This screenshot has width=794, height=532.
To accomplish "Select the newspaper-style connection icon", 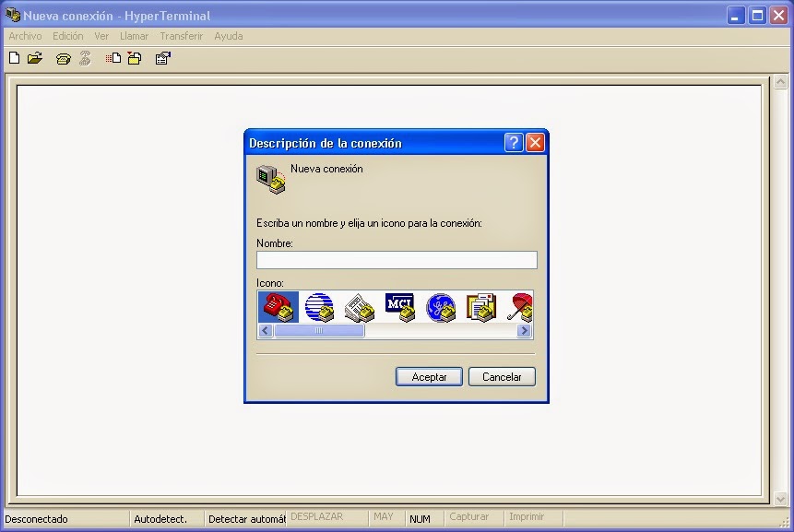I will click(x=359, y=307).
